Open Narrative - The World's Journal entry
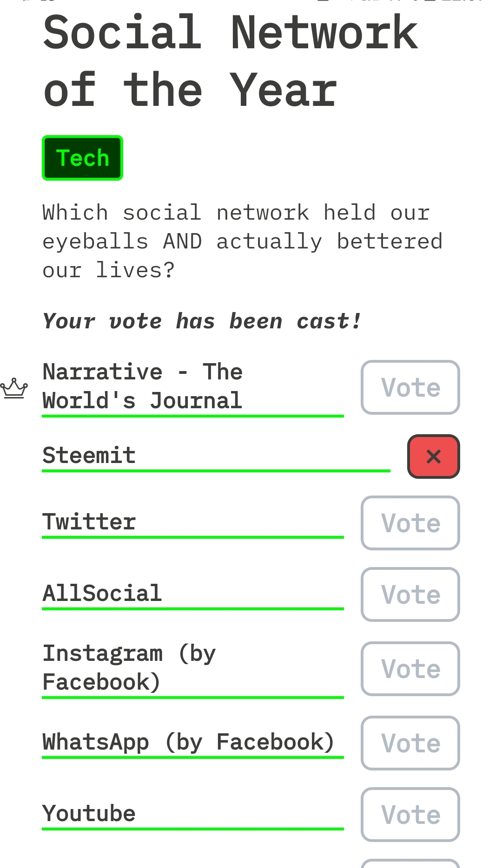This screenshot has width=502, height=868. (142, 386)
